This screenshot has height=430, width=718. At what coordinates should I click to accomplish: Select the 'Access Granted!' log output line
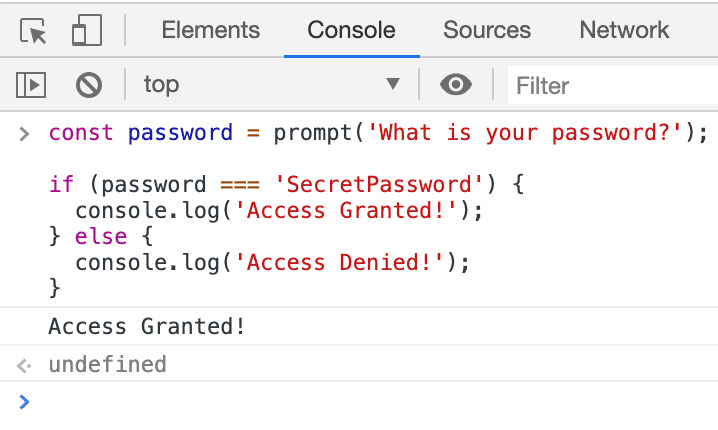tap(147, 326)
